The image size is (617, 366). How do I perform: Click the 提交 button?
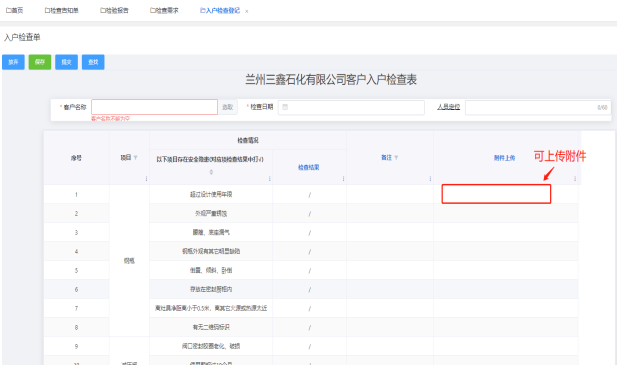click(67, 62)
